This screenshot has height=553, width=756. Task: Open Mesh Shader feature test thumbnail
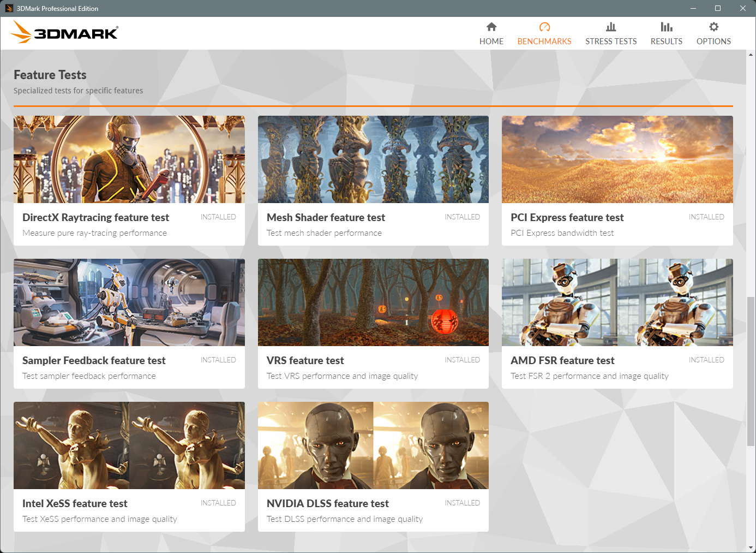pyautogui.click(x=373, y=159)
